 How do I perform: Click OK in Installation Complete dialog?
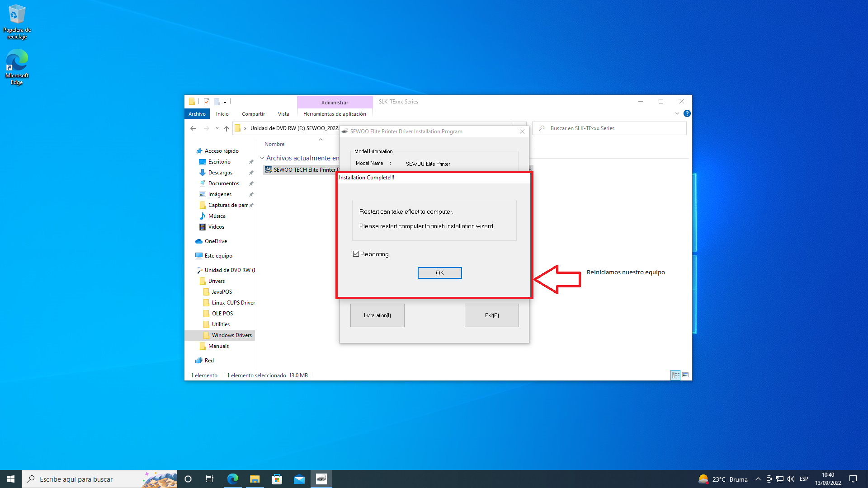439,273
